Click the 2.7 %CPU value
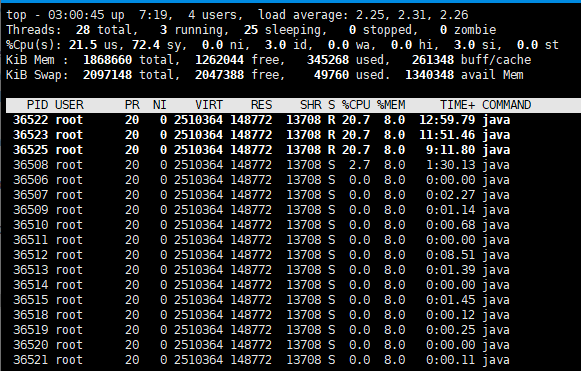The width and height of the screenshot is (581, 371). [x=359, y=165]
